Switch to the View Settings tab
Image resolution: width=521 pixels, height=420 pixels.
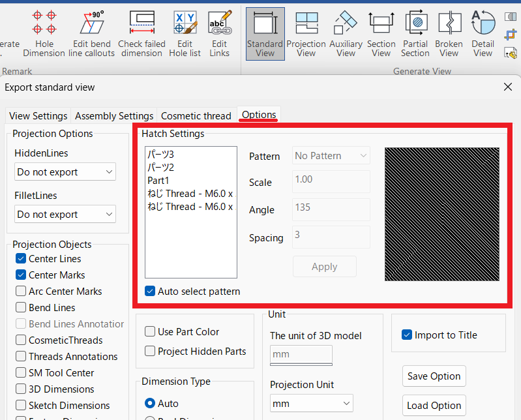coord(38,116)
